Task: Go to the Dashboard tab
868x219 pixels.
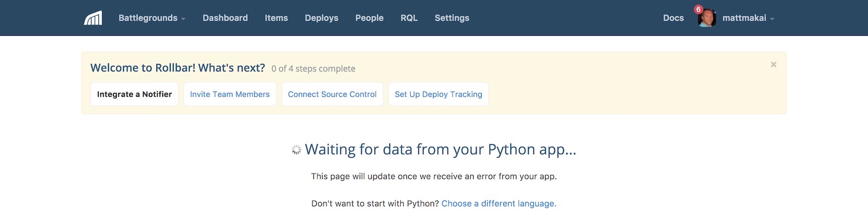Action: tap(225, 18)
